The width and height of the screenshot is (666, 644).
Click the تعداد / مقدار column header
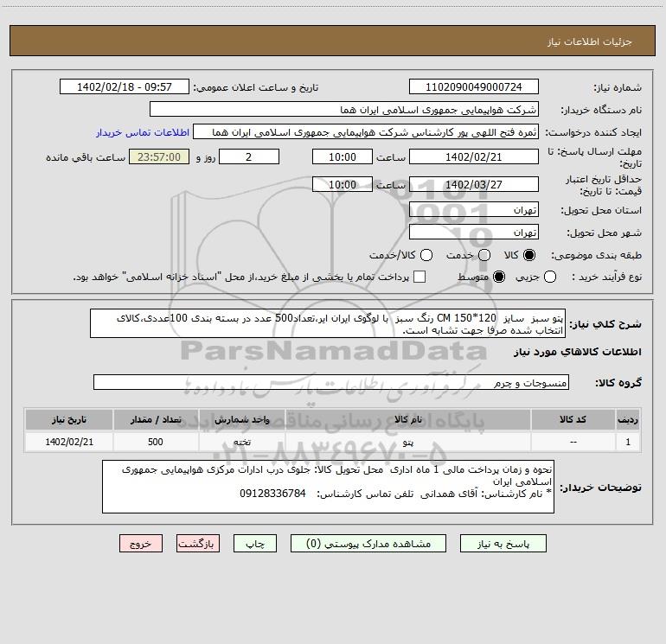pos(156,419)
